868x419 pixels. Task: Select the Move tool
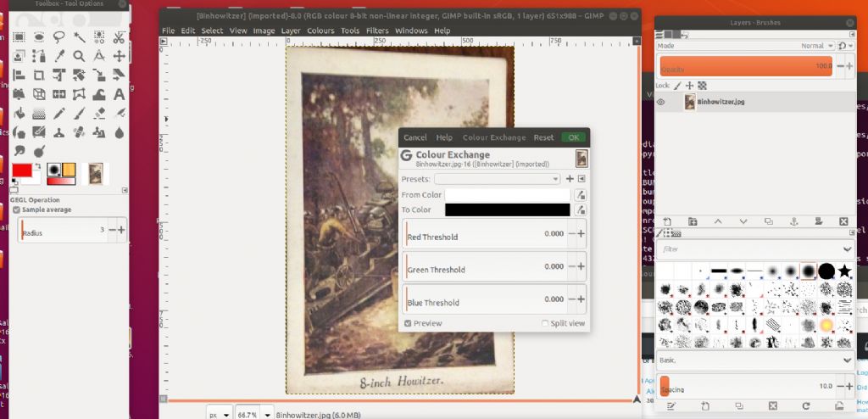(119, 56)
